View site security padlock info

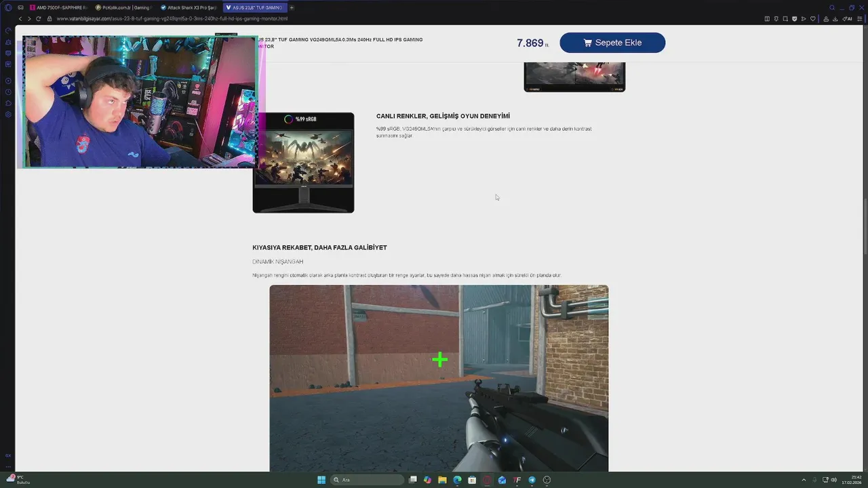pos(50,18)
